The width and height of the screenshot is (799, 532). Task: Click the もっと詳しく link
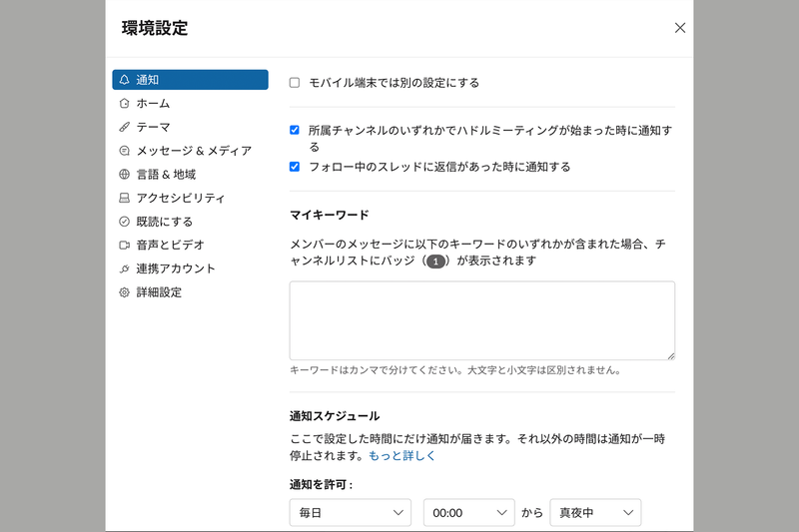(x=401, y=455)
